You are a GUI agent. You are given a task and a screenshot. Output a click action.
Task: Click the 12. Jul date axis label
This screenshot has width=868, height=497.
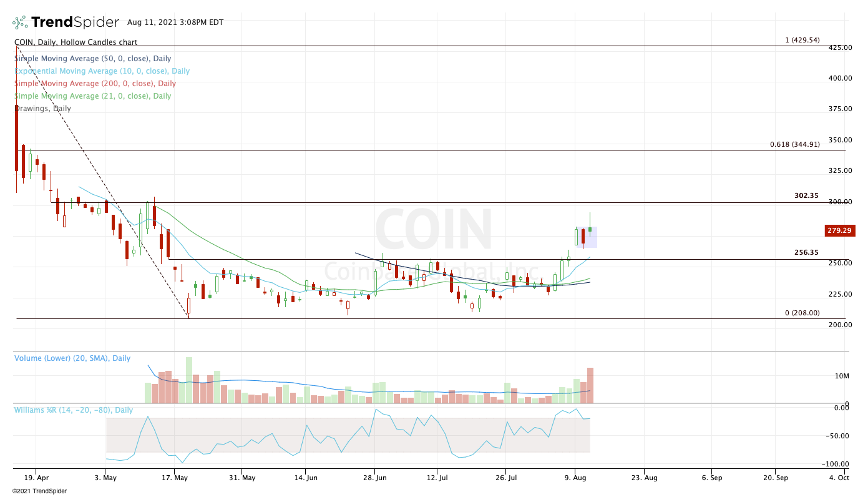437,478
